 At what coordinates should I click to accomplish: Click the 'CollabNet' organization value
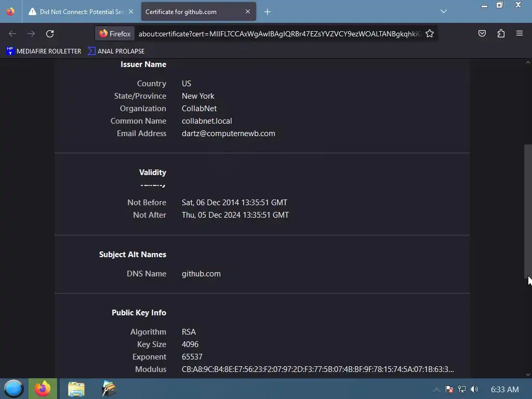pyautogui.click(x=199, y=108)
